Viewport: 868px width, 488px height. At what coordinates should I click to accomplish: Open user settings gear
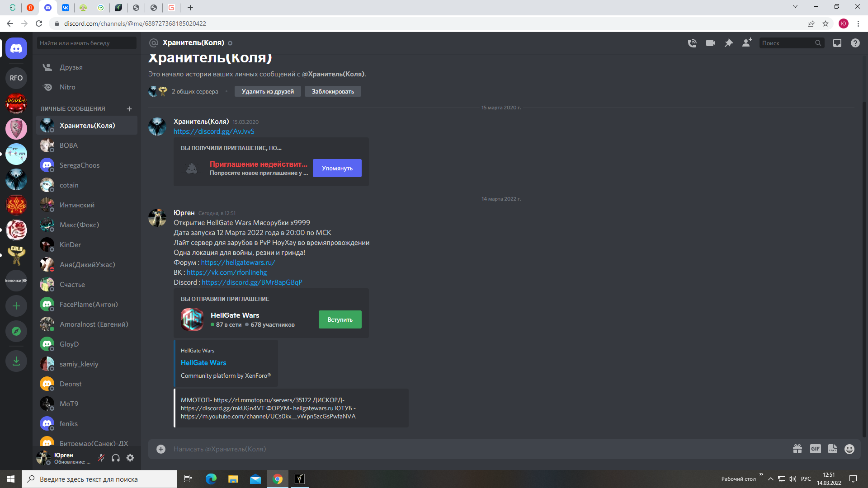130,458
